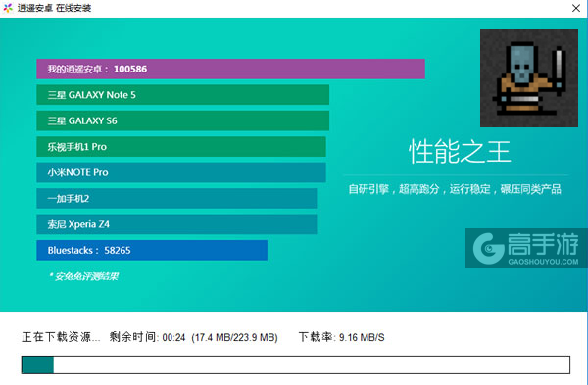Viewport: 588px width, 385px height.
Task: Select the 我的逍遥安卓 100586 score bar
Action: (x=230, y=69)
